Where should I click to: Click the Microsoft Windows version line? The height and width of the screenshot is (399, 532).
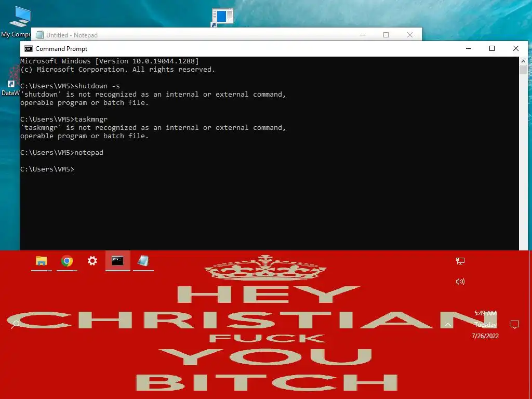click(x=110, y=61)
